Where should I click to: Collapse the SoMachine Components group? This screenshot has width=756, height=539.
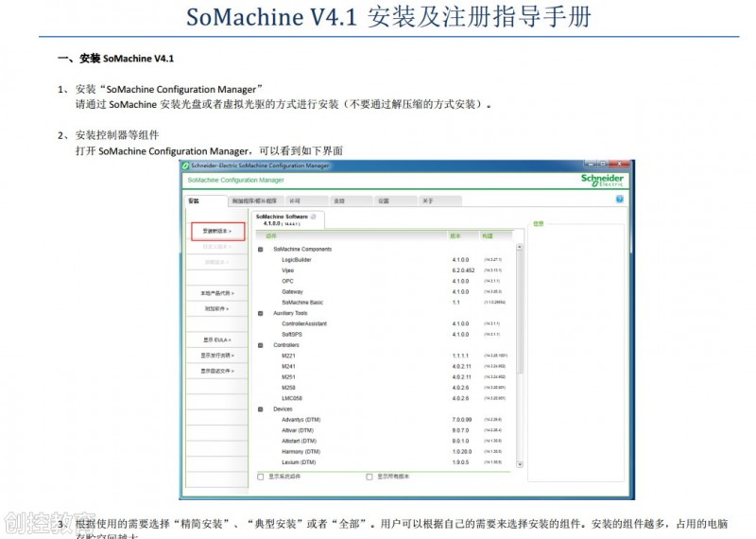coord(261,250)
